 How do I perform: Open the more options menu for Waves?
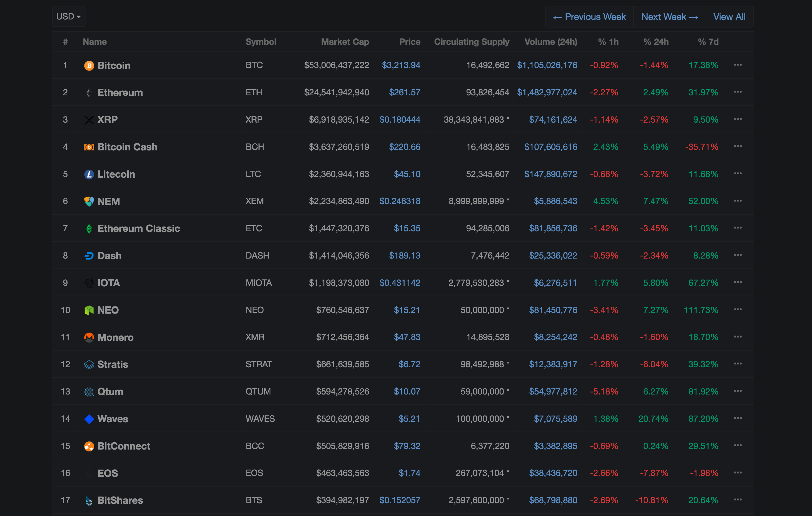coord(738,418)
